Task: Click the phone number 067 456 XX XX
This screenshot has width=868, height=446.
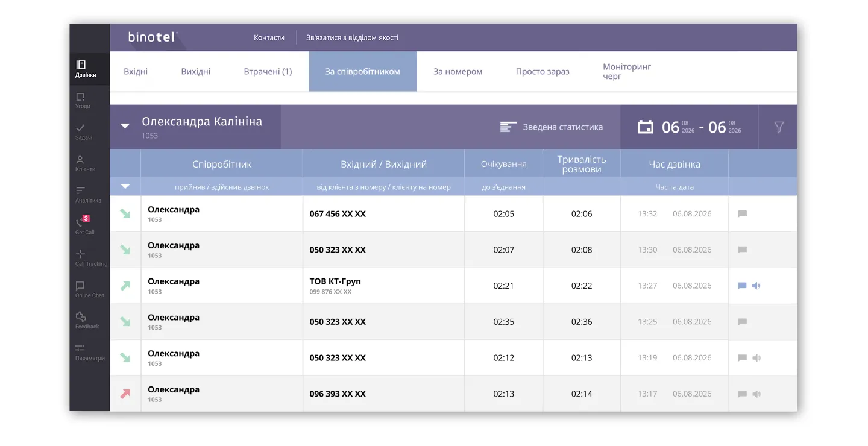Action: (338, 214)
